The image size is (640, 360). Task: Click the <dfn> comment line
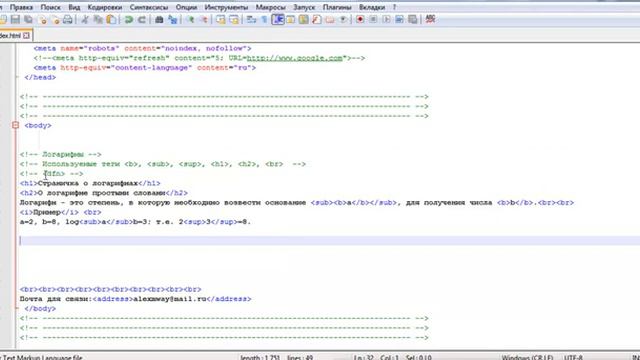[52, 174]
